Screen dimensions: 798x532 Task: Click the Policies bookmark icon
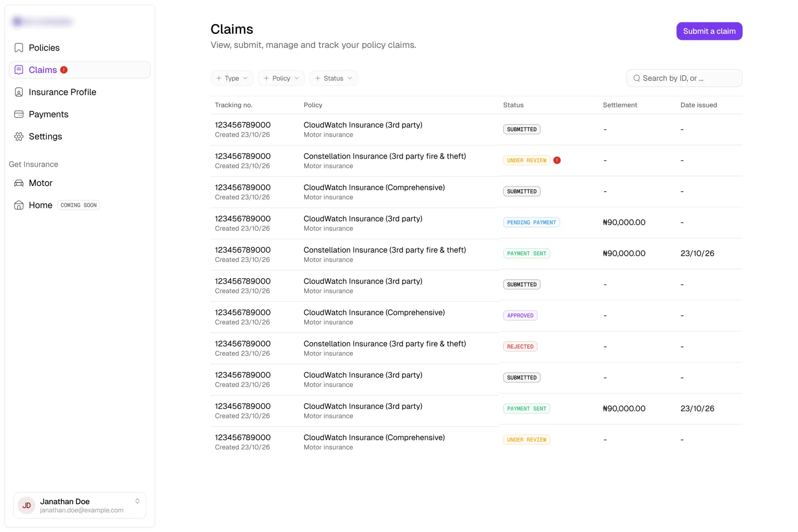pyautogui.click(x=19, y=48)
